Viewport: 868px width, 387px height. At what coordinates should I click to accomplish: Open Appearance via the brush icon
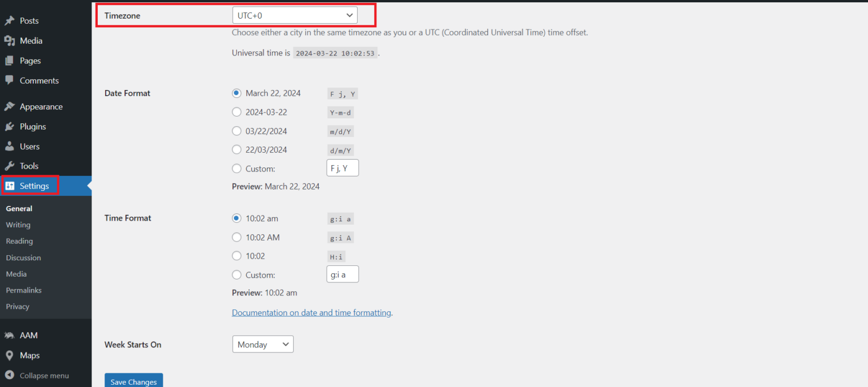[10, 106]
